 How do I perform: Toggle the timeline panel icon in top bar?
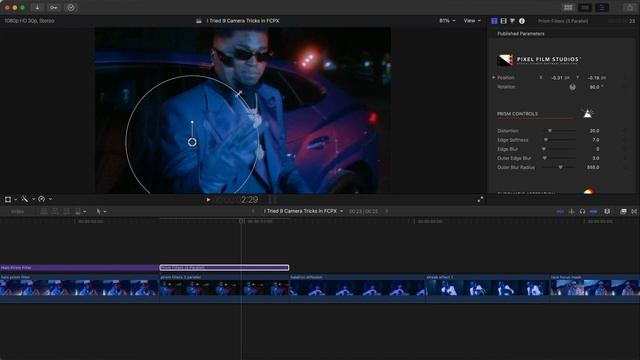[x=585, y=7]
